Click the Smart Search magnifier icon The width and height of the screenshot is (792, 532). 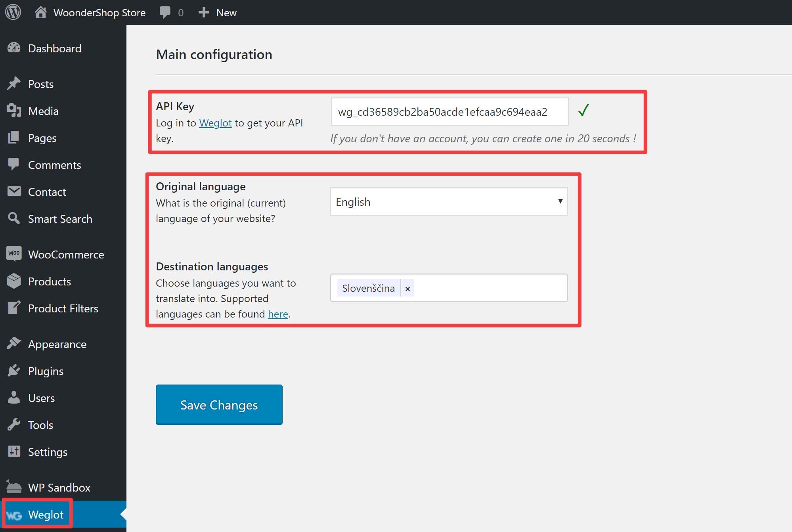(14, 218)
